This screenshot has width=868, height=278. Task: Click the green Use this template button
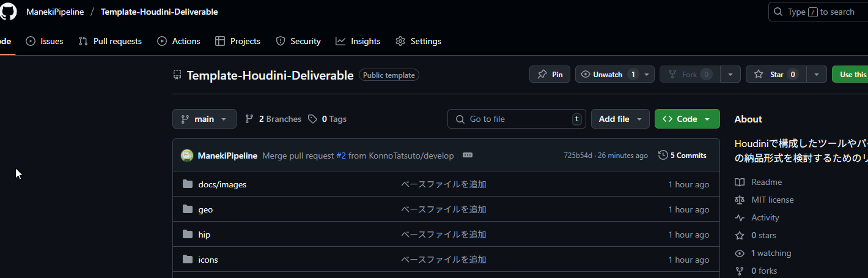(x=850, y=74)
